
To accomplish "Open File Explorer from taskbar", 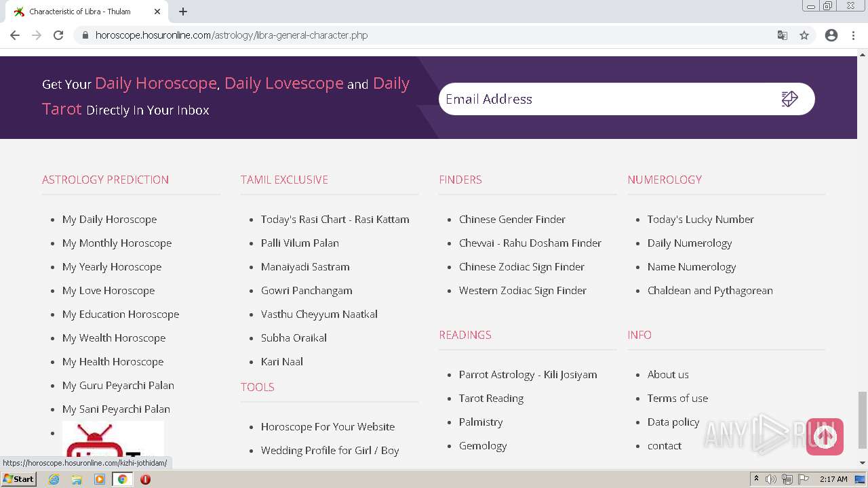I will tap(77, 479).
